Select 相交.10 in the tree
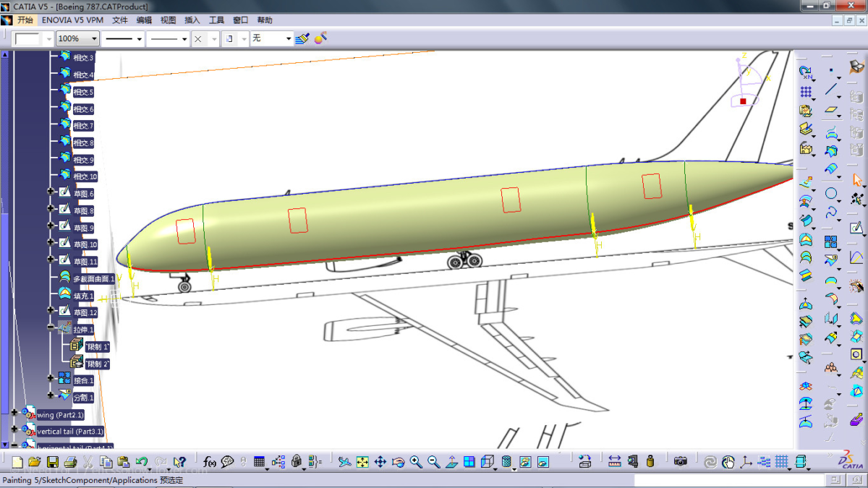 coord(85,177)
